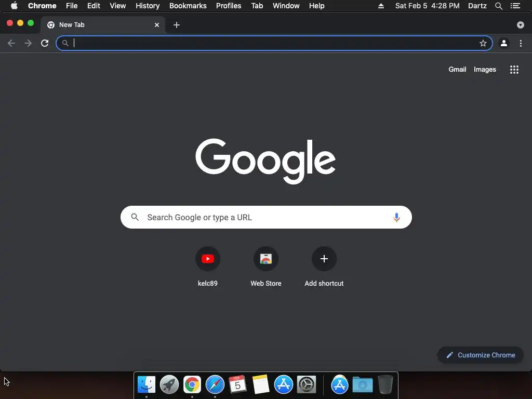
Task: Click the forward navigation arrow
Action: click(x=28, y=43)
